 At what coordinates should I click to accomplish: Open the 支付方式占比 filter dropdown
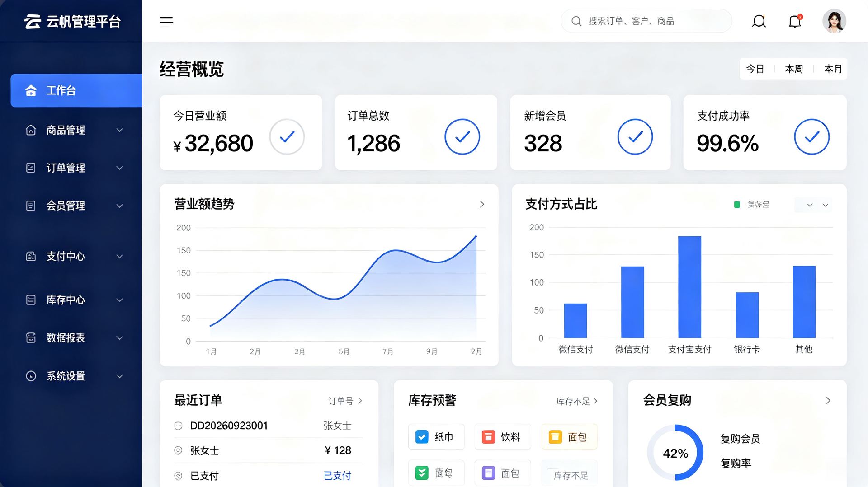click(813, 205)
